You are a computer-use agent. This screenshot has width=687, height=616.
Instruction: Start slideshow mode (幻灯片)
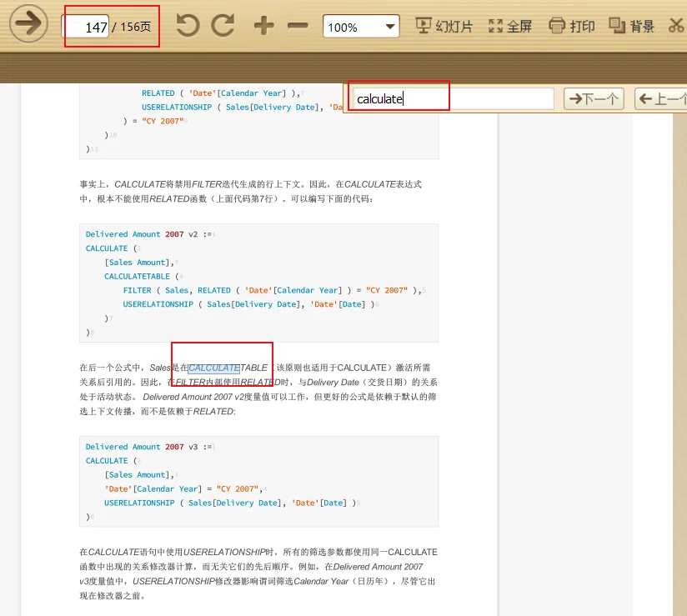click(444, 27)
